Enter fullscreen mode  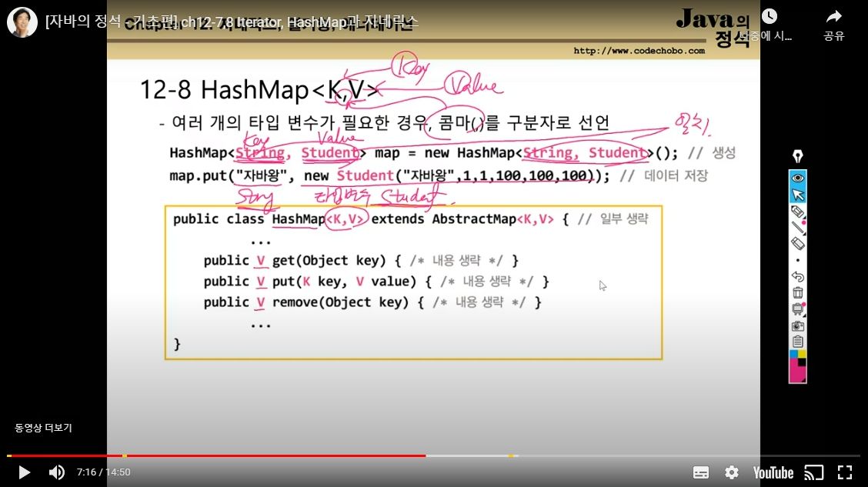[845, 472]
